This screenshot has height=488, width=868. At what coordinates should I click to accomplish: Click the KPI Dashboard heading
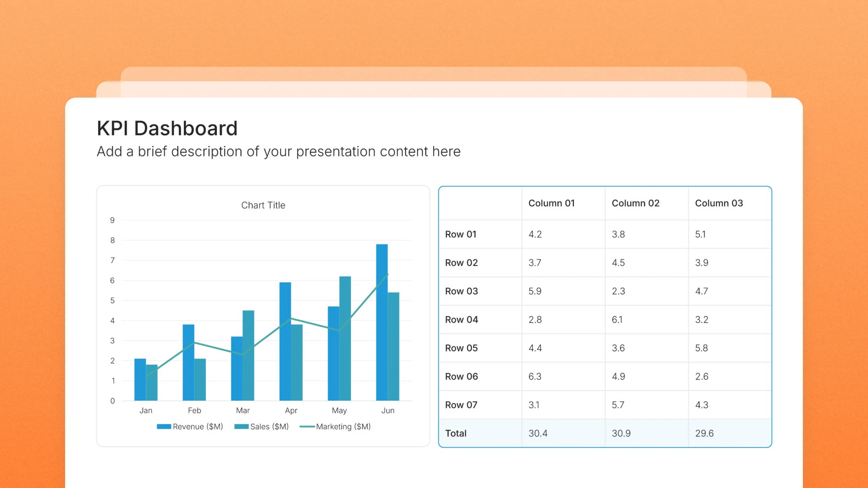click(167, 128)
